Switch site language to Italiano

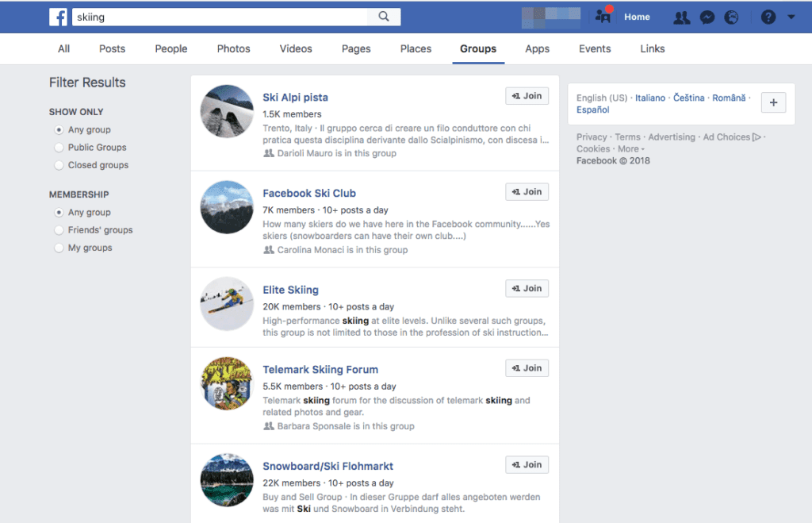point(650,98)
